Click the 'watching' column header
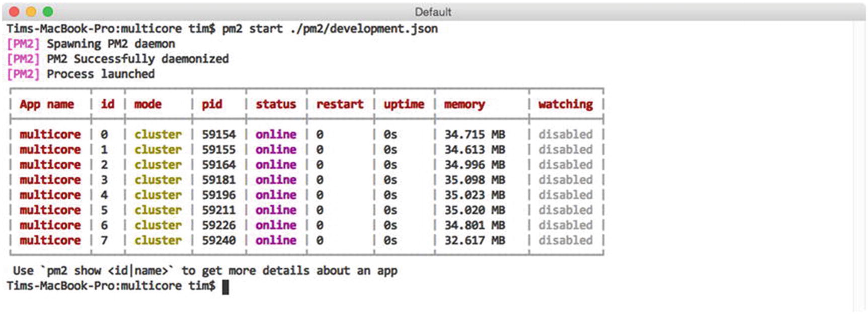Viewport: 868px width, 314px height. pyautogui.click(x=565, y=104)
